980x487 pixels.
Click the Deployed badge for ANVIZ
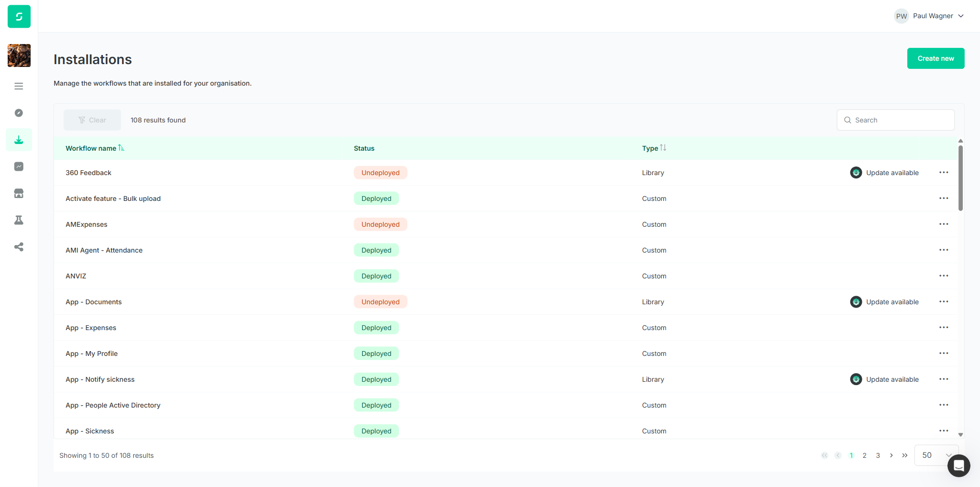(376, 276)
